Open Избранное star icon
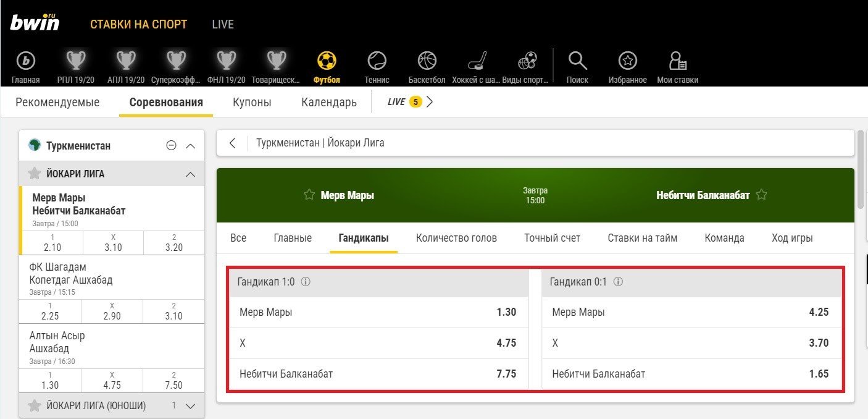 628,61
